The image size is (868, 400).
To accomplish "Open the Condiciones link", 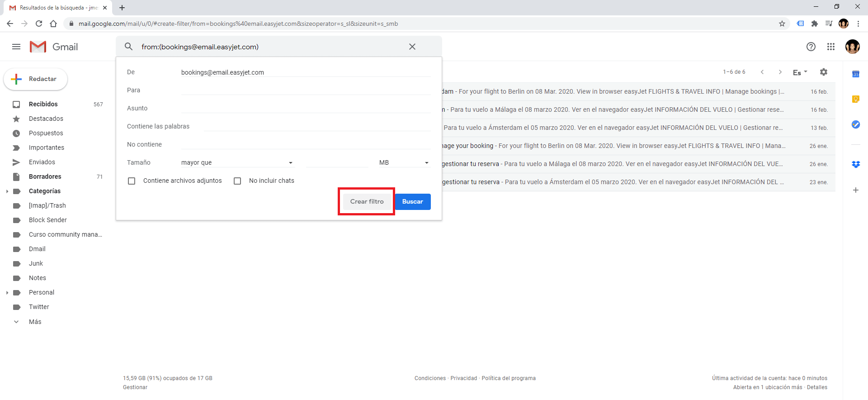I will (430, 378).
